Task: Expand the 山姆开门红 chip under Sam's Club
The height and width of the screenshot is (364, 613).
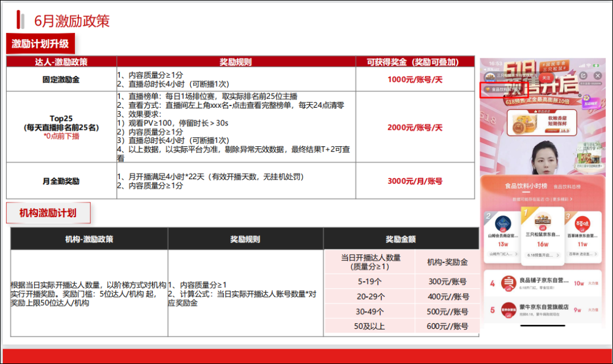Action: (x=502, y=253)
